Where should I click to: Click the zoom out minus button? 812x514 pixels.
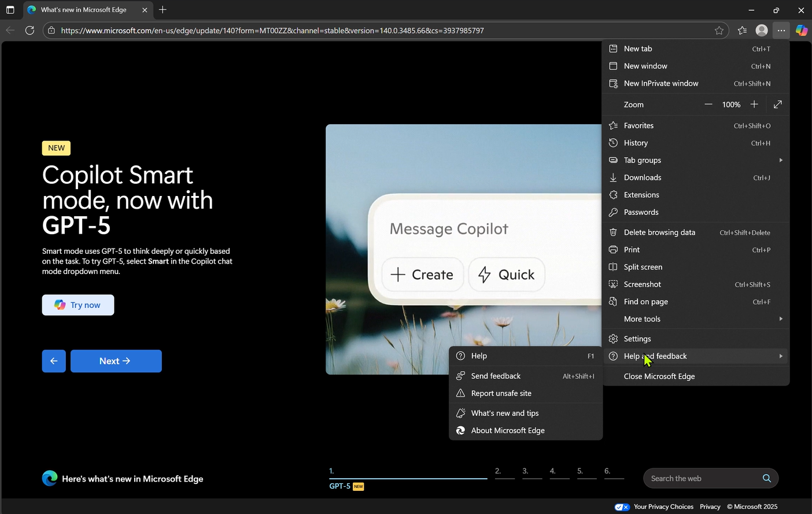click(708, 105)
